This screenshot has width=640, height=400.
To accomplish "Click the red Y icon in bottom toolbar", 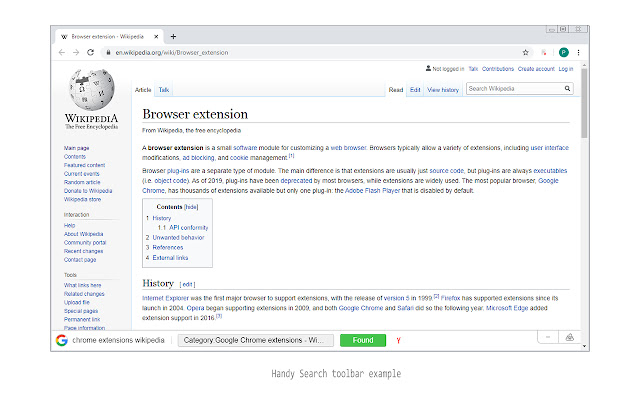I will [398, 340].
